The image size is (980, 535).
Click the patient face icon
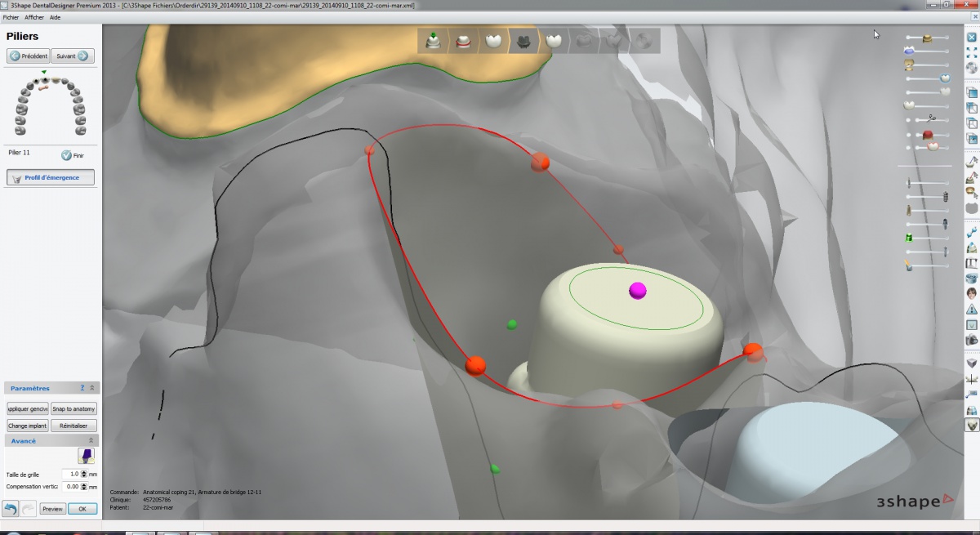pos(972,293)
